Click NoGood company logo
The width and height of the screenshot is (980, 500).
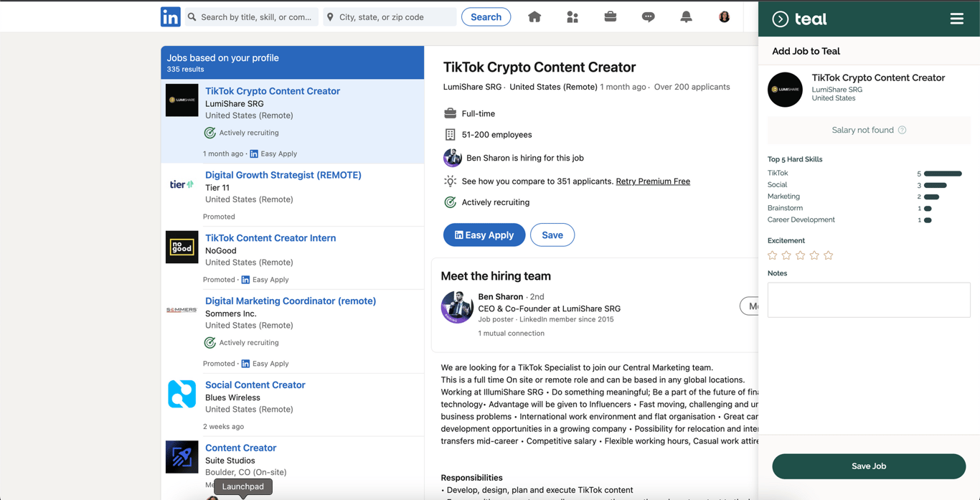click(182, 247)
